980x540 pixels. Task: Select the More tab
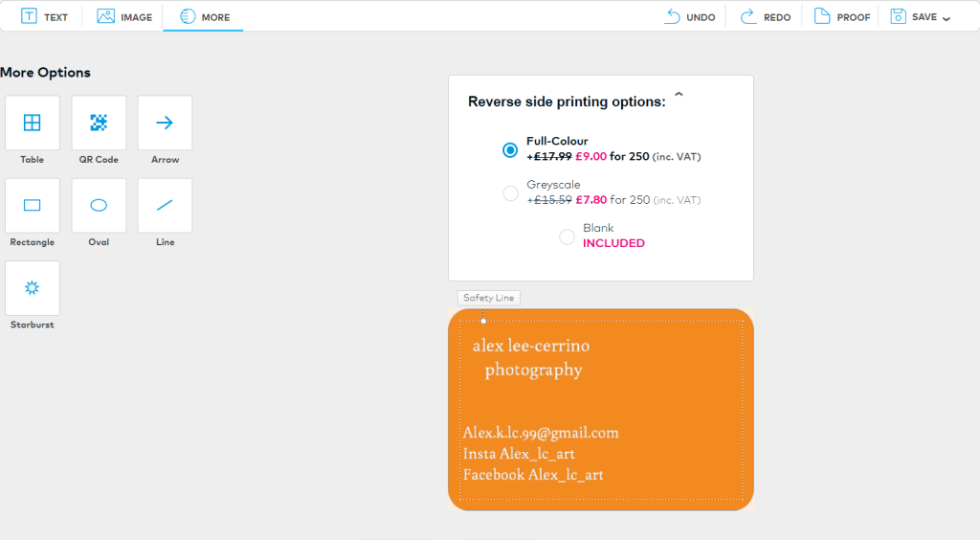203,16
